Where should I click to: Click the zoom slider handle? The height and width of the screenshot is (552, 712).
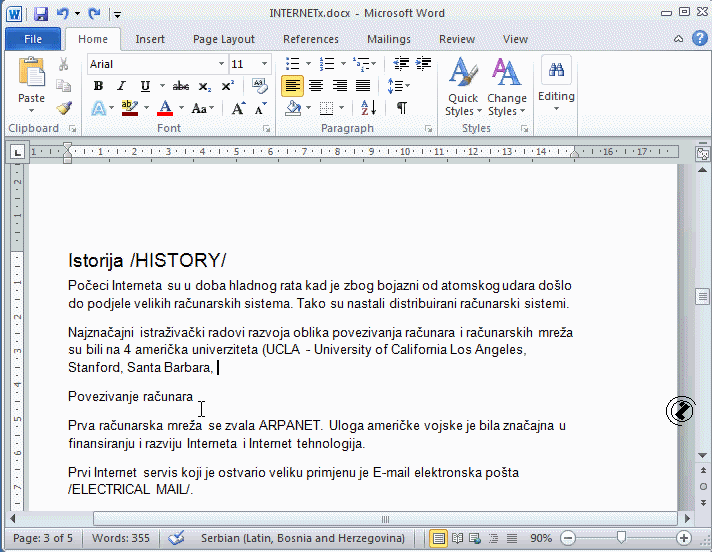tap(621, 538)
